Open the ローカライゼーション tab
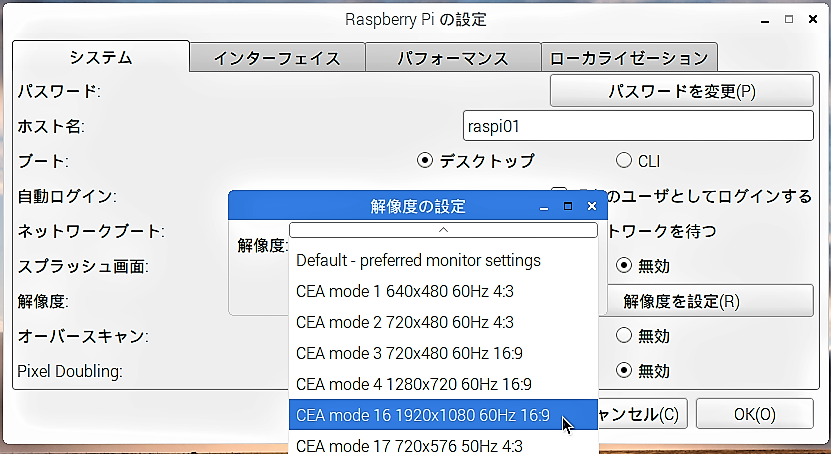 click(629, 57)
